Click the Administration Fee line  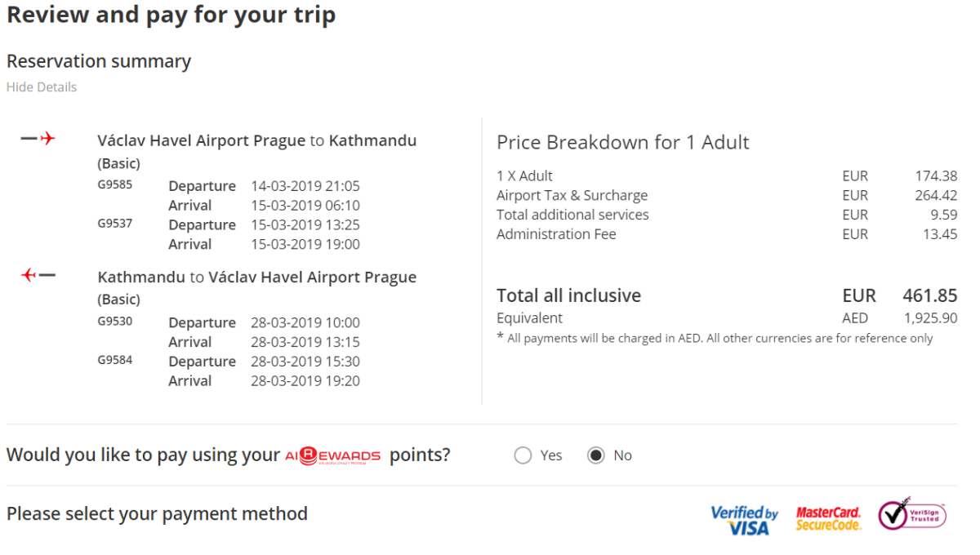tap(556, 234)
